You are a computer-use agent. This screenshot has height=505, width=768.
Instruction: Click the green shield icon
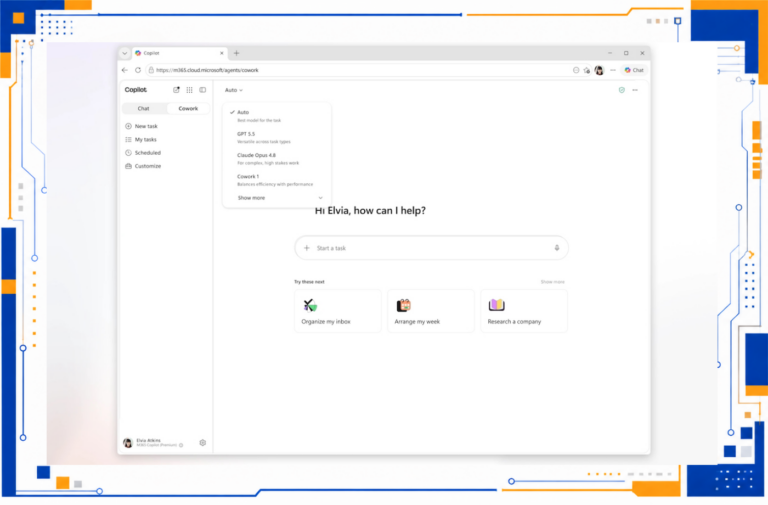pos(622,90)
